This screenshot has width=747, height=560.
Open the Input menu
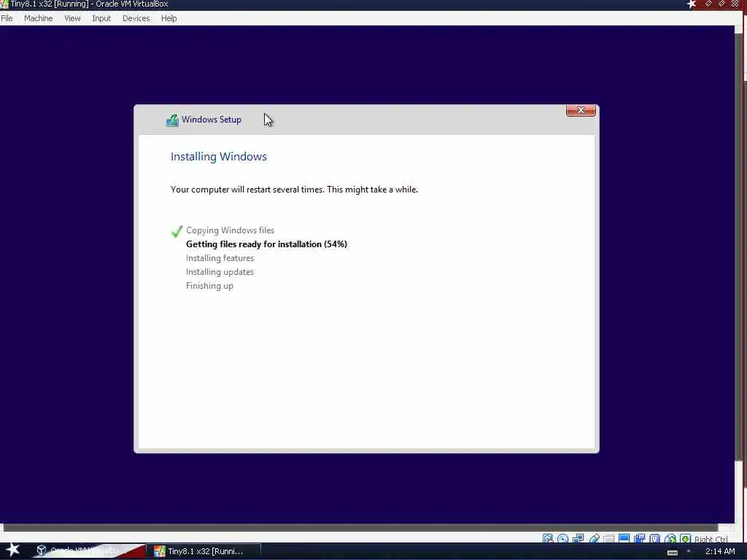[x=101, y=18]
